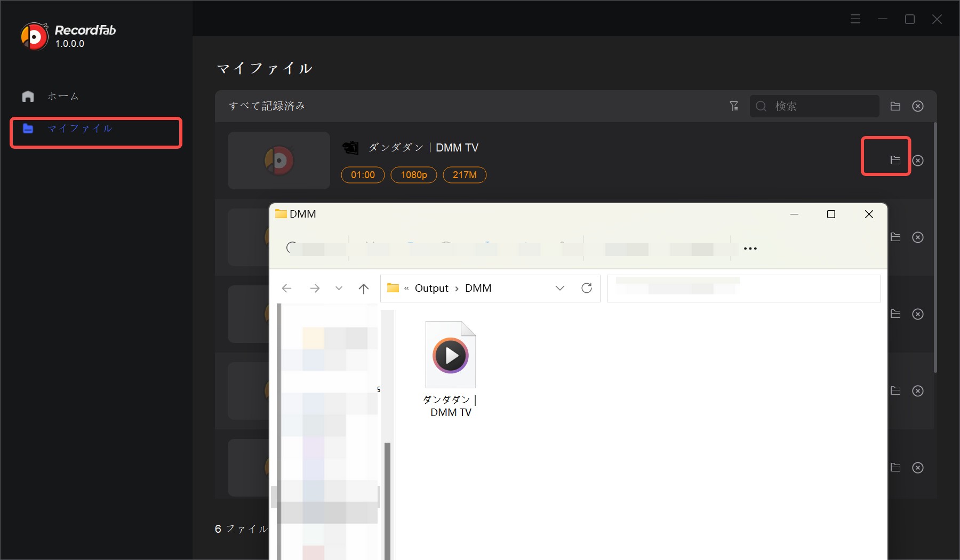Click the RecordFab logo icon
960x560 pixels.
[x=34, y=36]
